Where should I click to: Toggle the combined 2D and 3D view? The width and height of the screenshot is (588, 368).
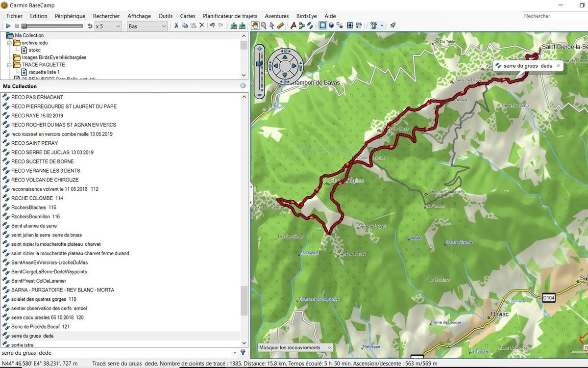[339, 26]
